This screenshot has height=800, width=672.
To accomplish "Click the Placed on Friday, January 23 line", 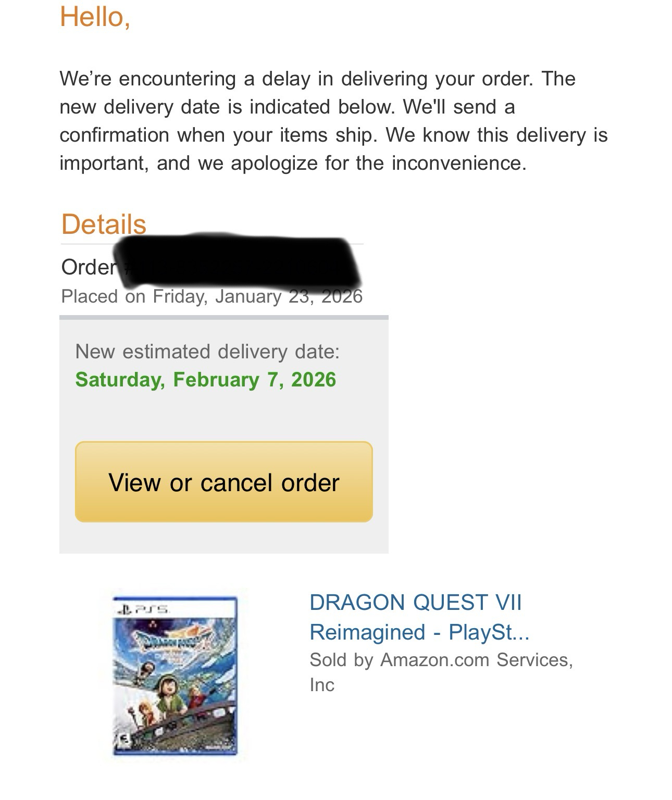I will point(211,296).
